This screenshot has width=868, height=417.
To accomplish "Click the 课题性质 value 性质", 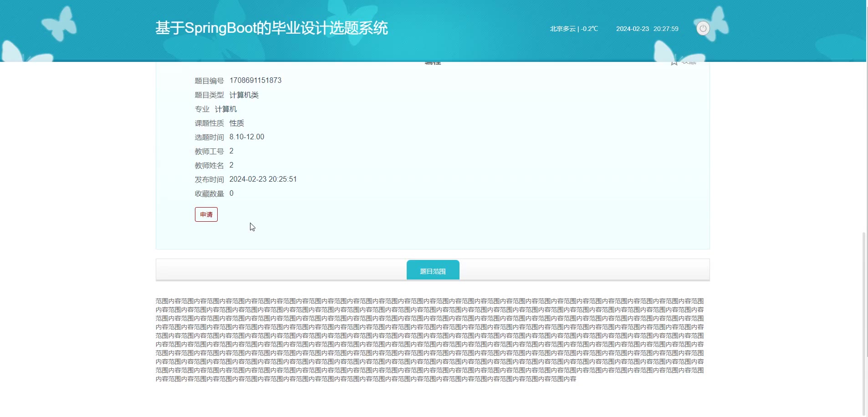I will 237,123.
